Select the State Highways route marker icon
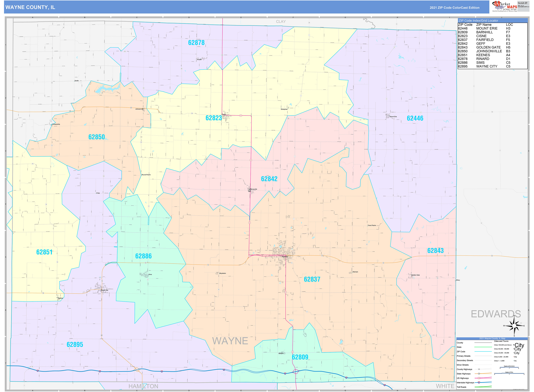Screen dimensions: 534x392 [x=479, y=374]
